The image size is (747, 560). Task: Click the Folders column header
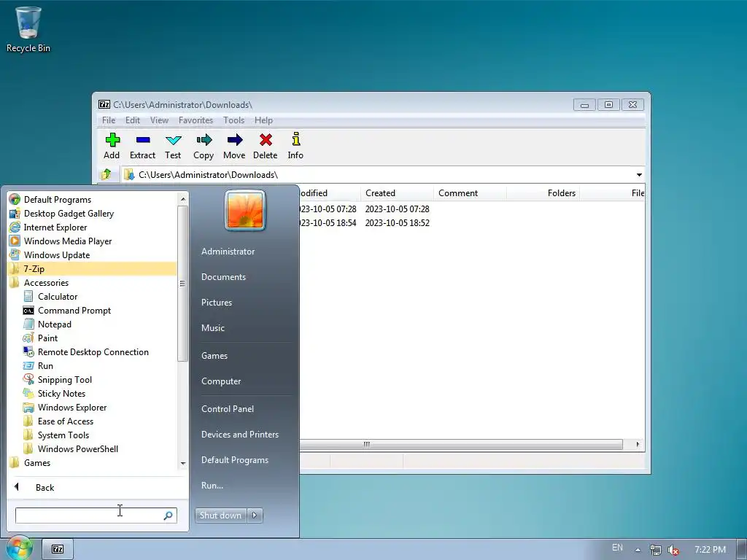click(x=543, y=192)
